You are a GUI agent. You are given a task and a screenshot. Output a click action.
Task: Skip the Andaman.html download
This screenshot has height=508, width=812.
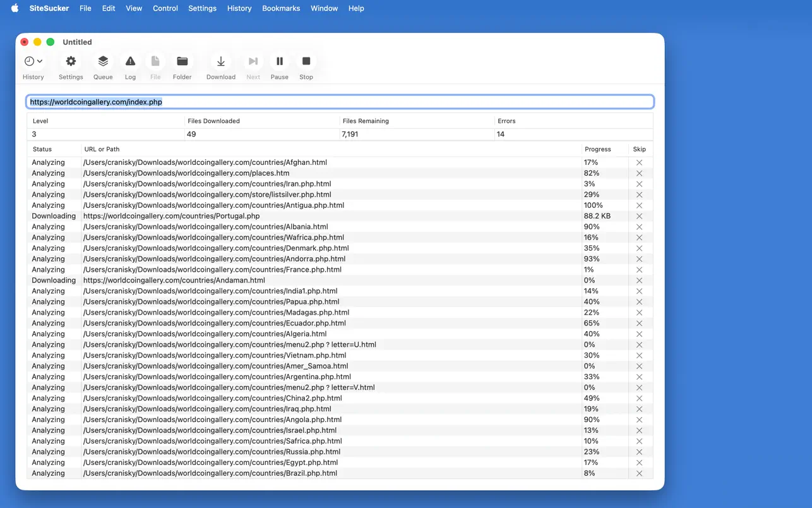pos(639,281)
